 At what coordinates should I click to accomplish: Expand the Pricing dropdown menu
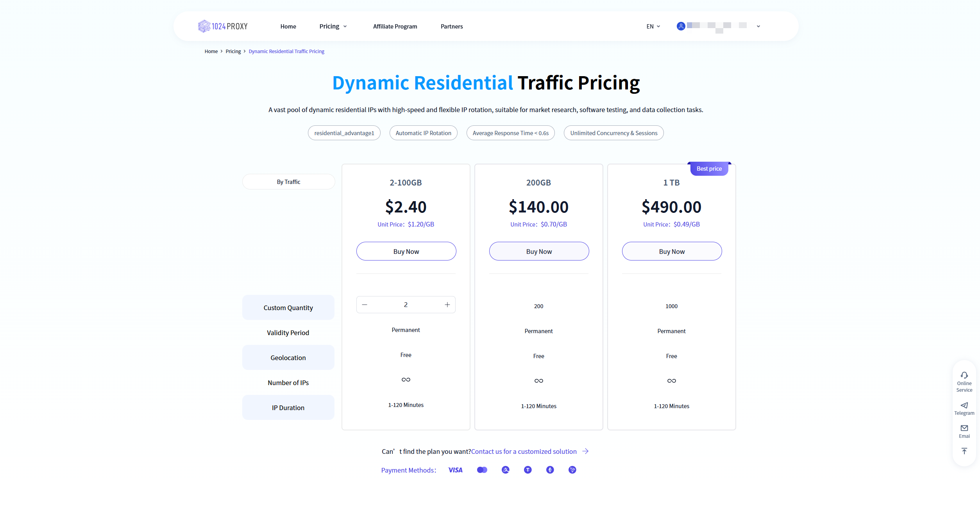point(333,26)
